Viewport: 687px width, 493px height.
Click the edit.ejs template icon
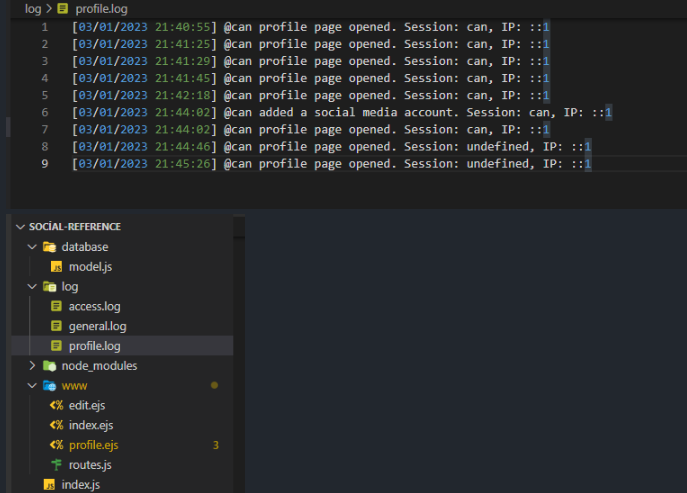point(57,405)
